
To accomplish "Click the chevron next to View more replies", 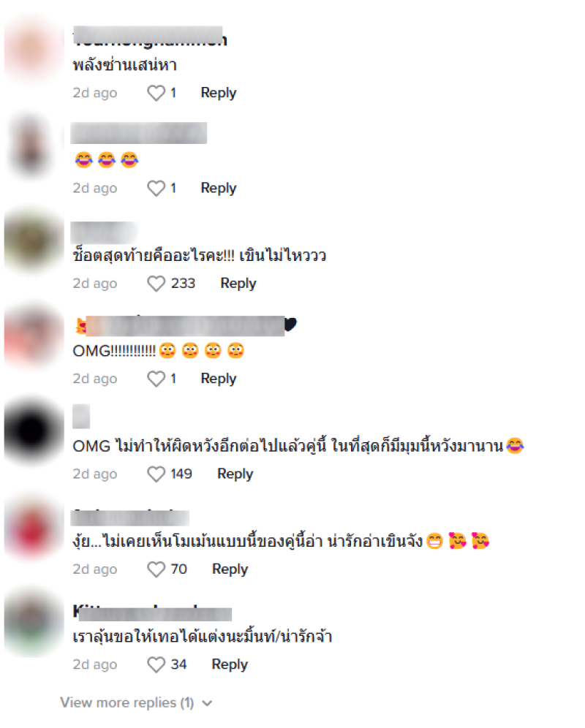I will [x=207, y=703].
